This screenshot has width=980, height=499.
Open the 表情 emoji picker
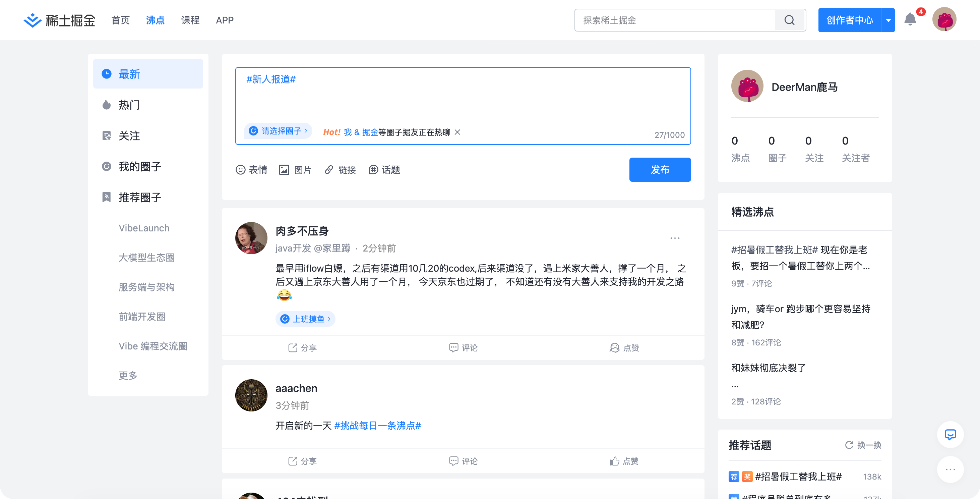pyautogui.click(x=251, y=170)
